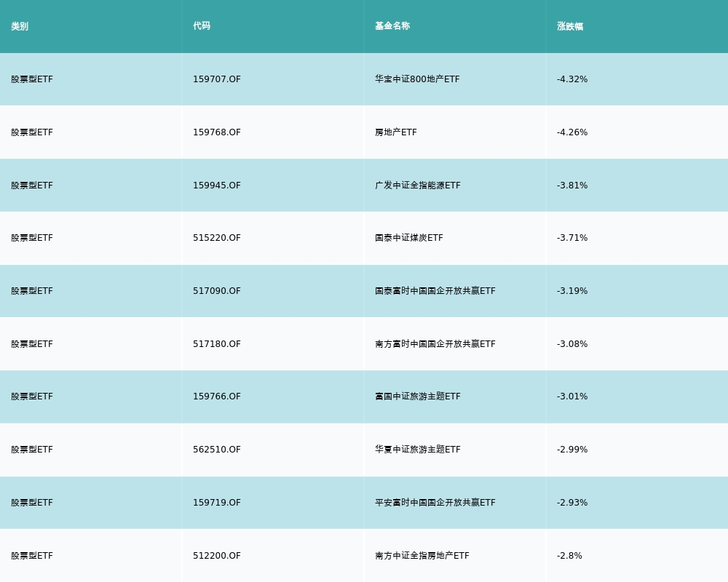
Task: Select fund code 159945.OF
Action: (x=217, y=186)
